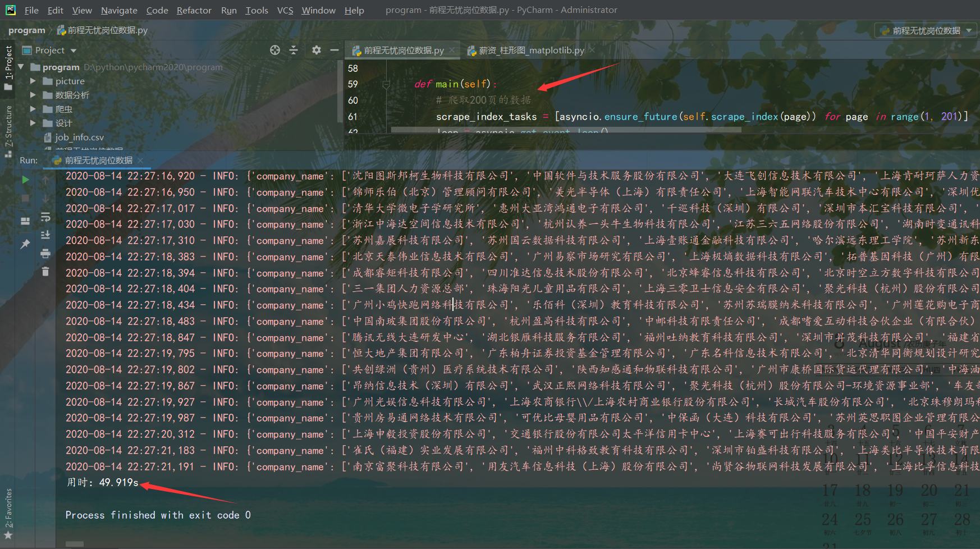Screen dimensions: 980x549
Task: Click Locate/Select Opened File target icon
Action: point(275,50)
